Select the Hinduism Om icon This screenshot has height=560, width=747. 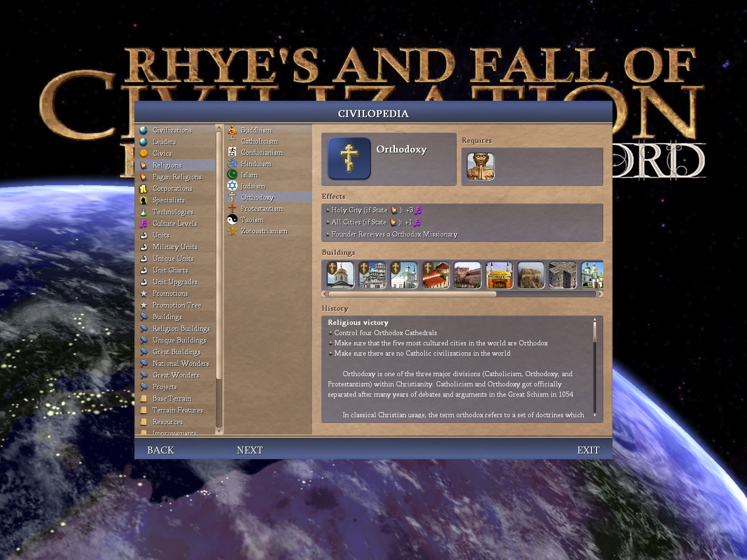(x=232, y=164)
